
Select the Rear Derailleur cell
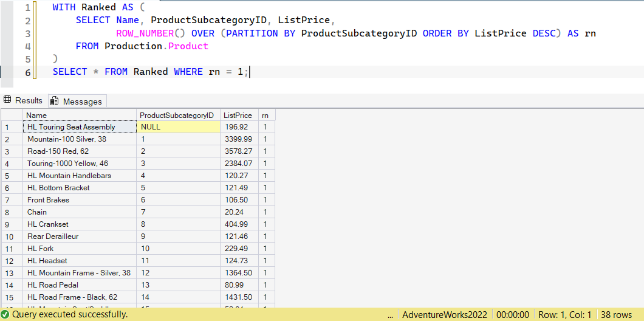click(x=80, y=236)
